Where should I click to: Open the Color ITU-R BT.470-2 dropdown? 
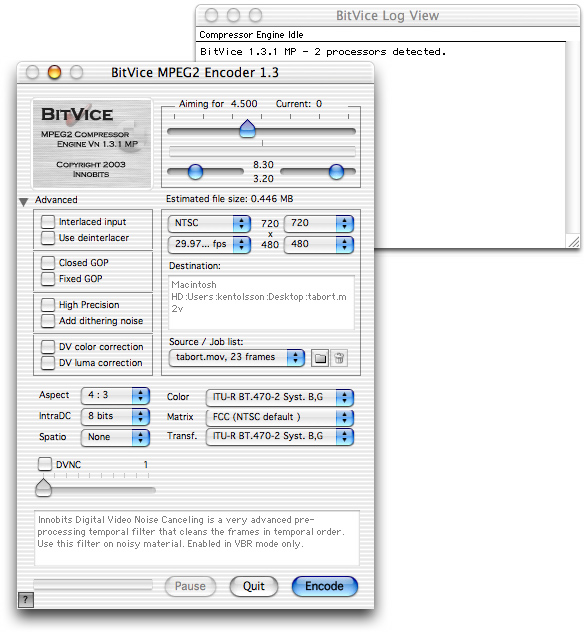(x=280, y=398)
